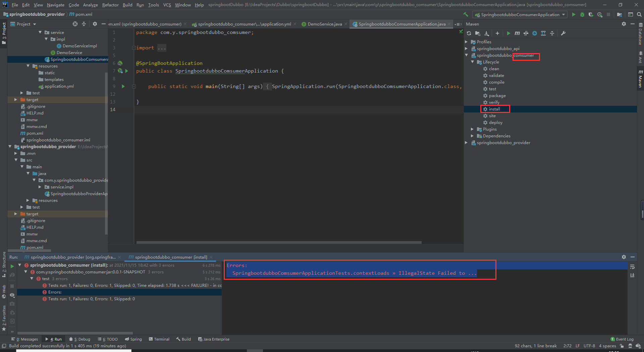Open Project view type dropdown
The width and height of the screenshot is (644, 352).
tap(23, 24)
